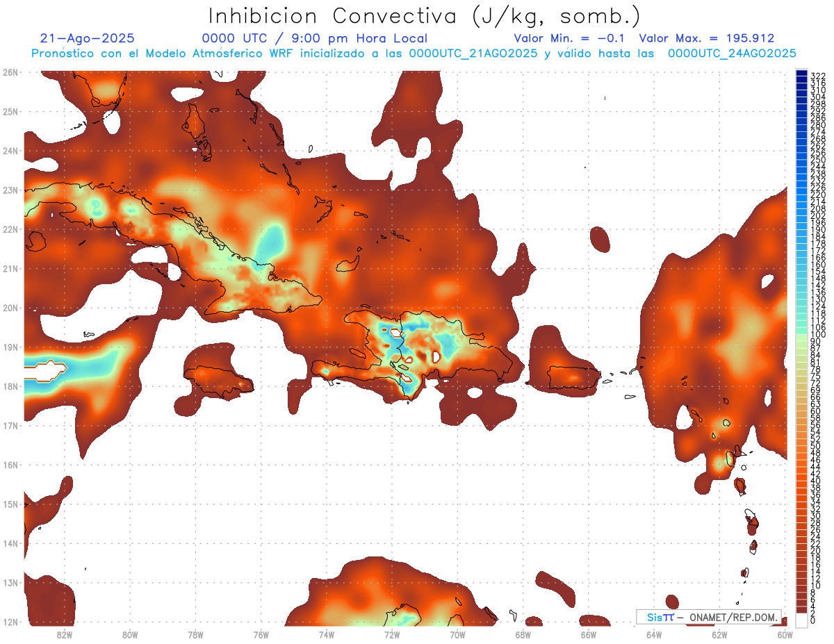Click the 25N latitude label
The image size is (834, 644).
click(x=10, y=111)
